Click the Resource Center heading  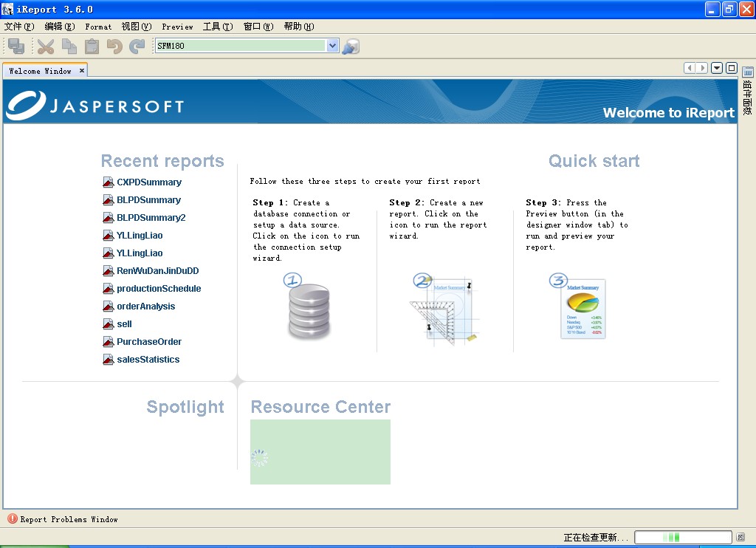click(320, 407)
